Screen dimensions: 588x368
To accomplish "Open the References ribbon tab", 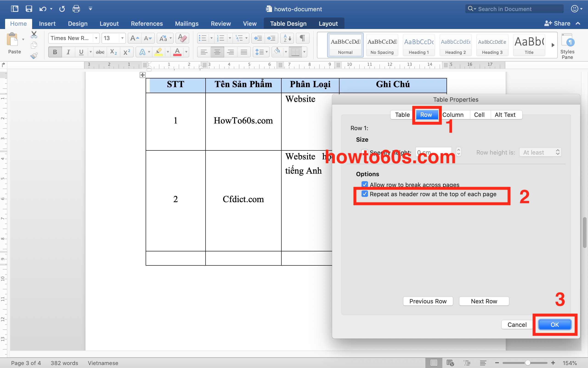I will tap(147, 24).
